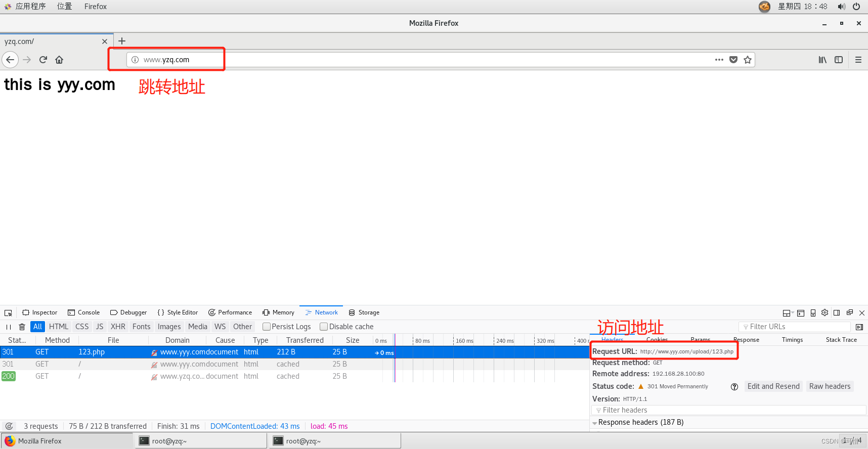Toggle the Firefox sidebars icon
This screenshot has height=449, width=868.
coord(839,60)
